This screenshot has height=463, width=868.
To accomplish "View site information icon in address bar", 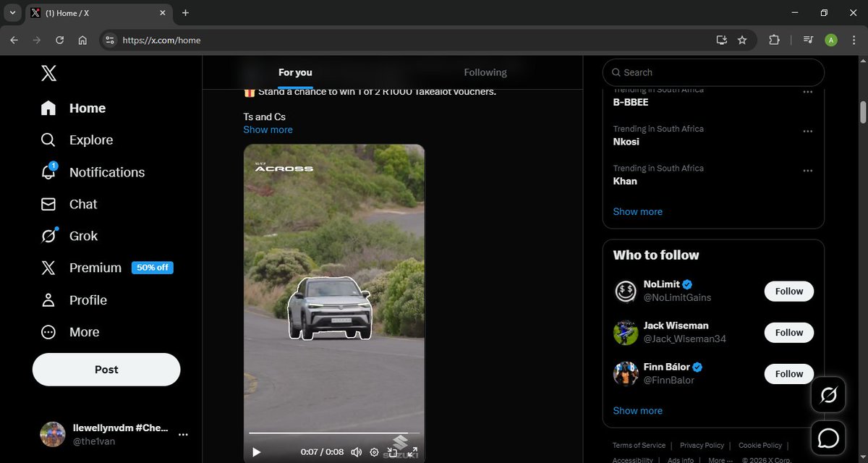I will pos(109,41).
